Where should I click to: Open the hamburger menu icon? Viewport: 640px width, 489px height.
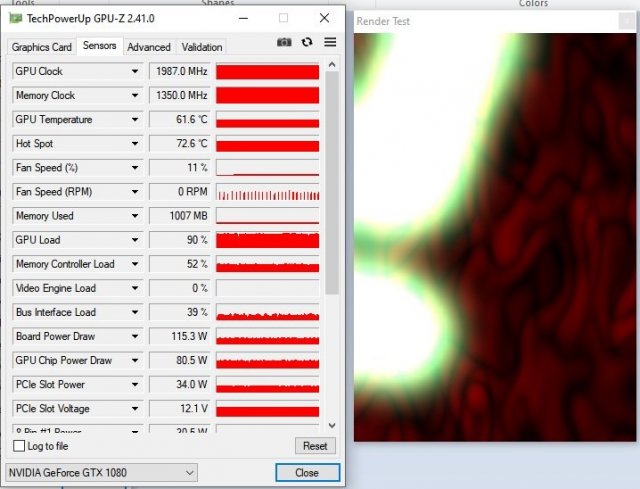[x=330, y=42]
